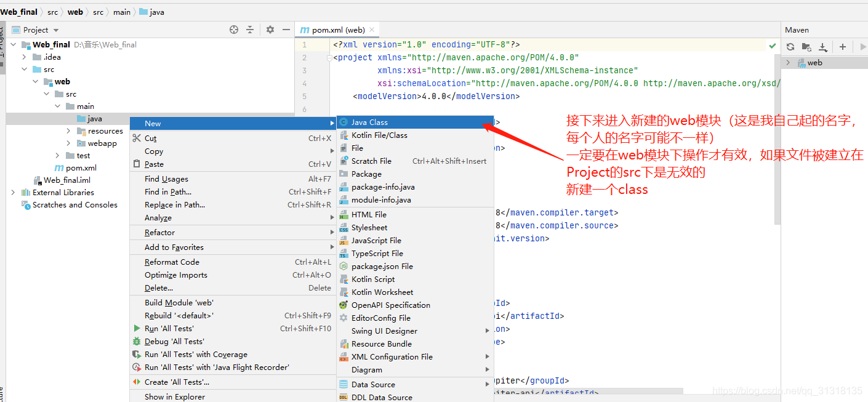
Task: Select Web_final.iml file in project tree
Action: pos(67,180)
